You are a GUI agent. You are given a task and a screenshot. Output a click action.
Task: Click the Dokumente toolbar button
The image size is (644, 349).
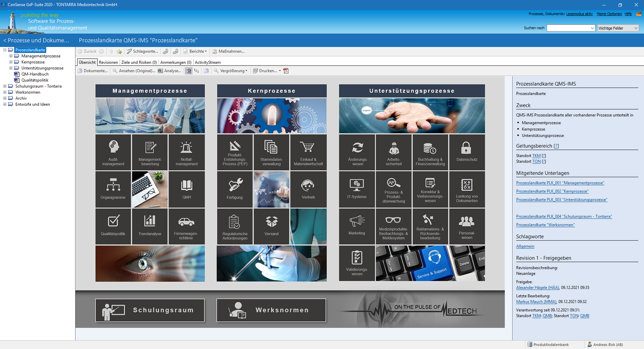click(x=93, y=71)
